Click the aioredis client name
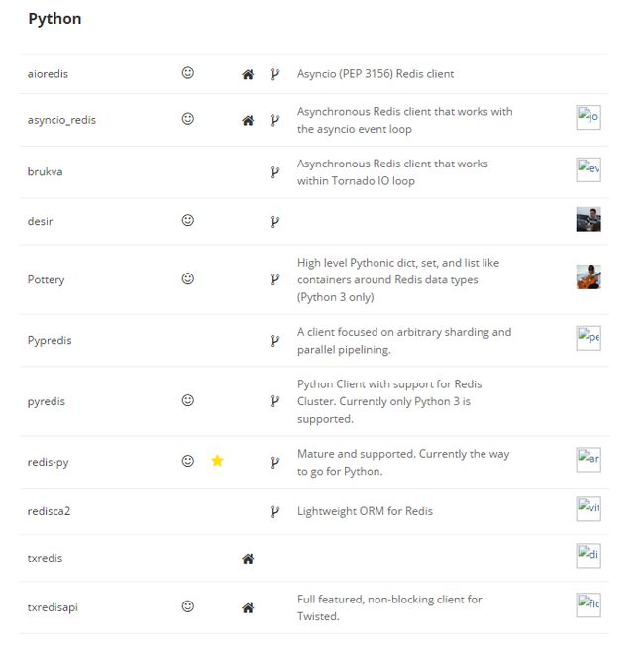The height and width of the screenshot is (657, 644). click(48, 74)
